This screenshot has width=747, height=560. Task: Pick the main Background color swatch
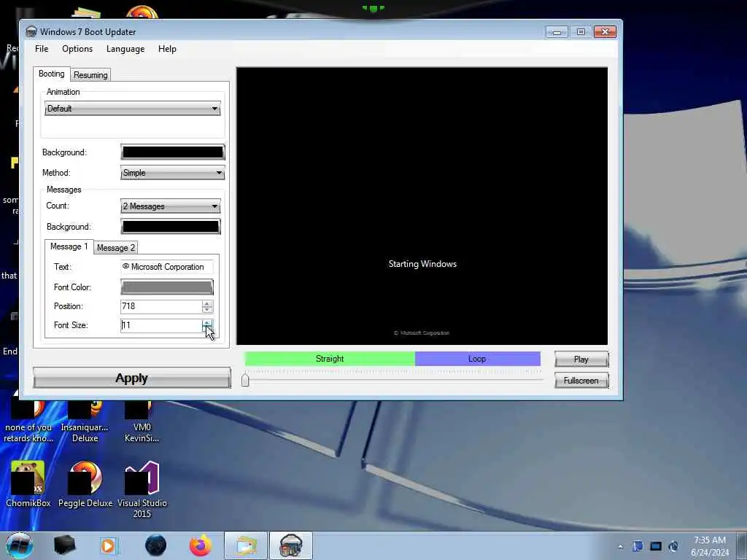(x=172, y=152)
